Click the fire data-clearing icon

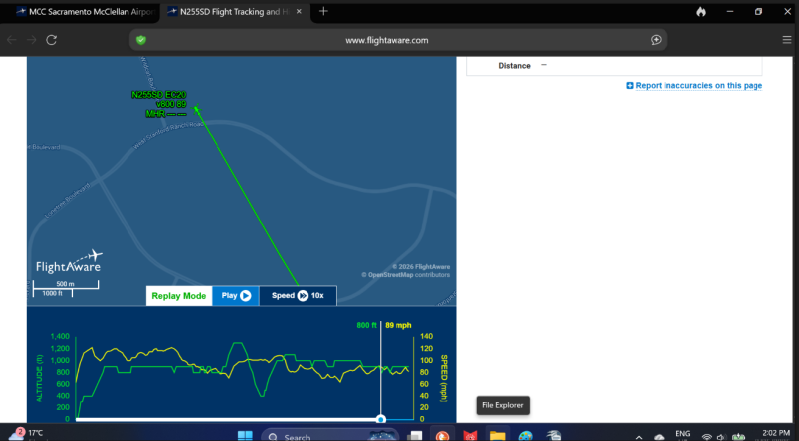701,12
